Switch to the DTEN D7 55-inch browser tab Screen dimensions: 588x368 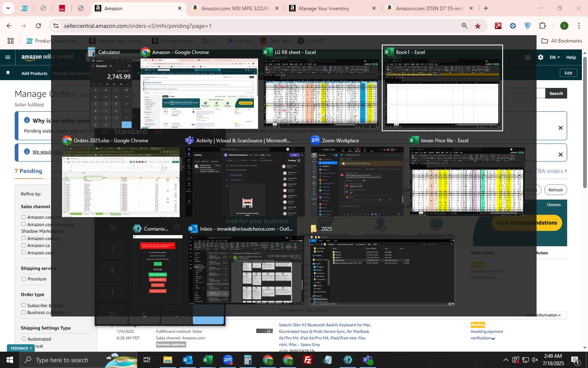tap(430, 8)
